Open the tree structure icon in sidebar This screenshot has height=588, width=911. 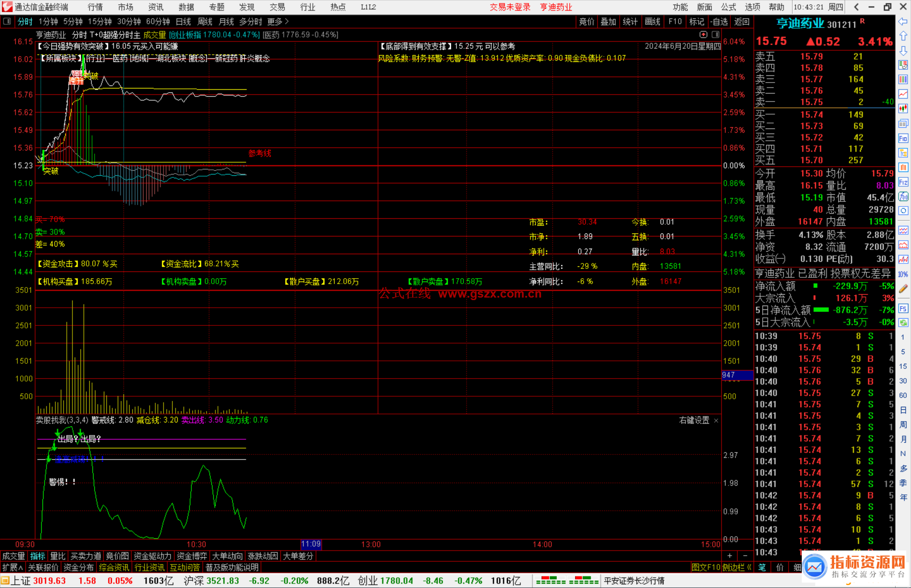[903, 153]
